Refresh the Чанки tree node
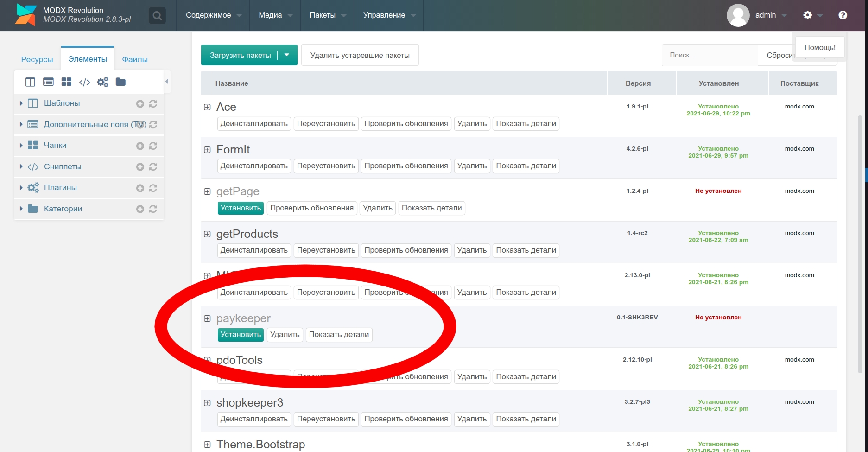Viewport: 868px width, 452px height. (x=153, y=146)
